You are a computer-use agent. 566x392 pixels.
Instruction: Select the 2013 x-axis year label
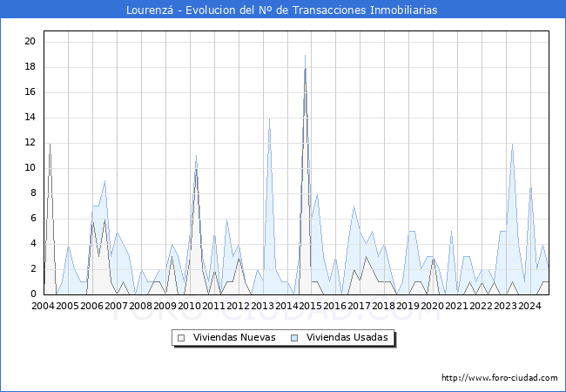262,306
